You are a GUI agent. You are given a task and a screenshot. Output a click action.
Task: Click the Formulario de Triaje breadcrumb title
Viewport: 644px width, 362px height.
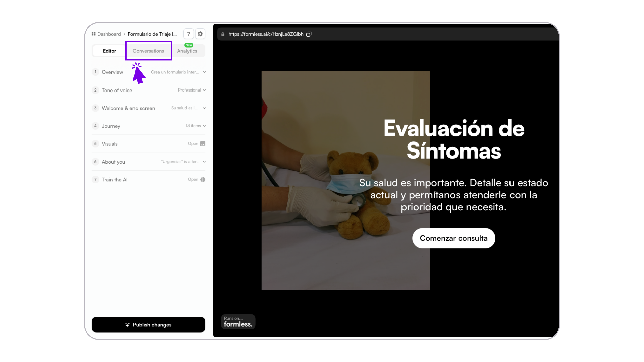[x=152, y=34]
